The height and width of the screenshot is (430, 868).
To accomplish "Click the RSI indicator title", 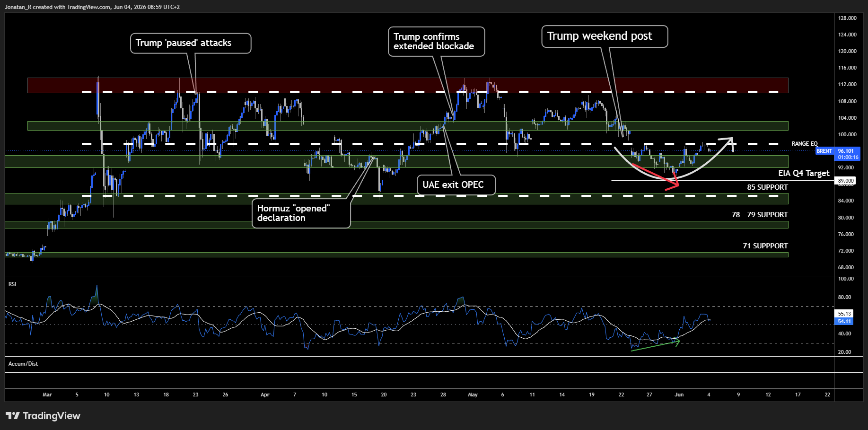I will pos(12,284).
